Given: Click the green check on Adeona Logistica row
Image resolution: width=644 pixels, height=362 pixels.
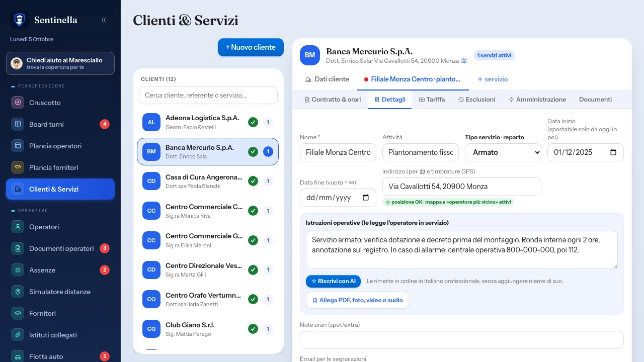Looking at the screenshot, I should point(253,122).
